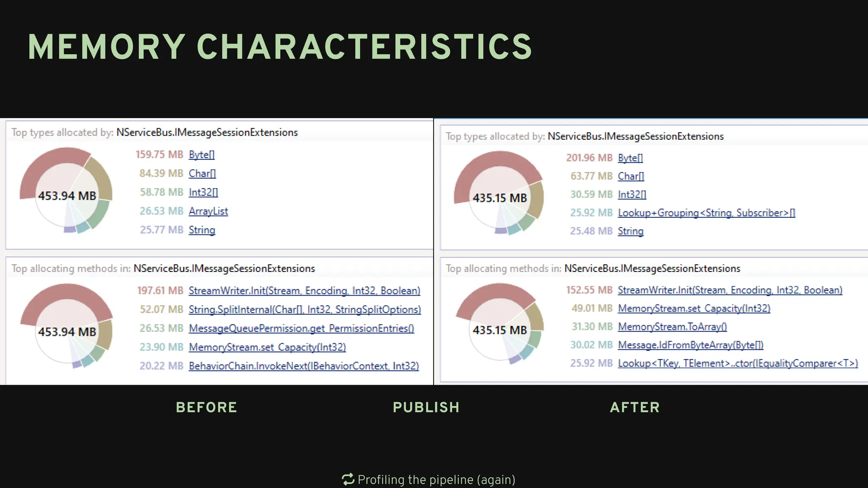Click the 20.22 MB value
The height and width of the screenshot is (488, 868).
click(161, 366)
